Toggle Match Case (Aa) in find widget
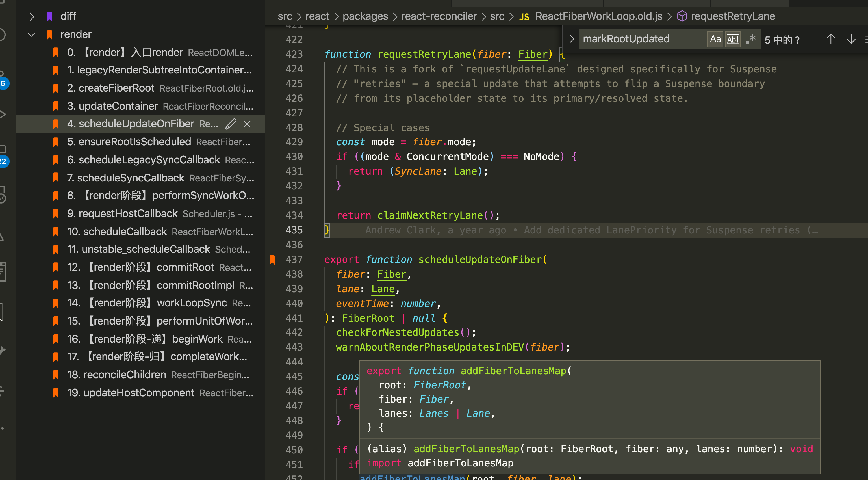Viewport: 868px width, 480px height. pyautogui.click(x=715, y=40)
